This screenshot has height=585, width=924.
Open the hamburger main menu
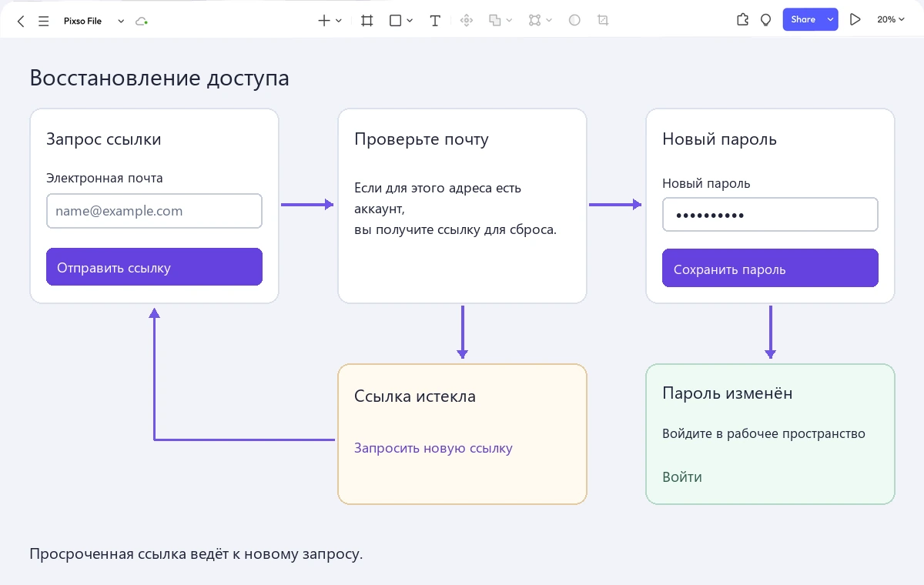tap(44, 21)
